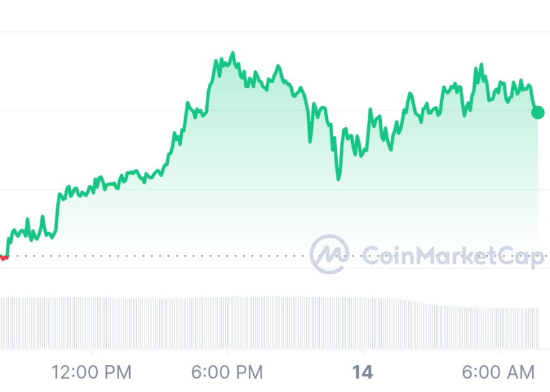Viewport: 550px width, 392px height.
Task: Click the tick mark above 12:00 PM
Action: click(92, 352)
